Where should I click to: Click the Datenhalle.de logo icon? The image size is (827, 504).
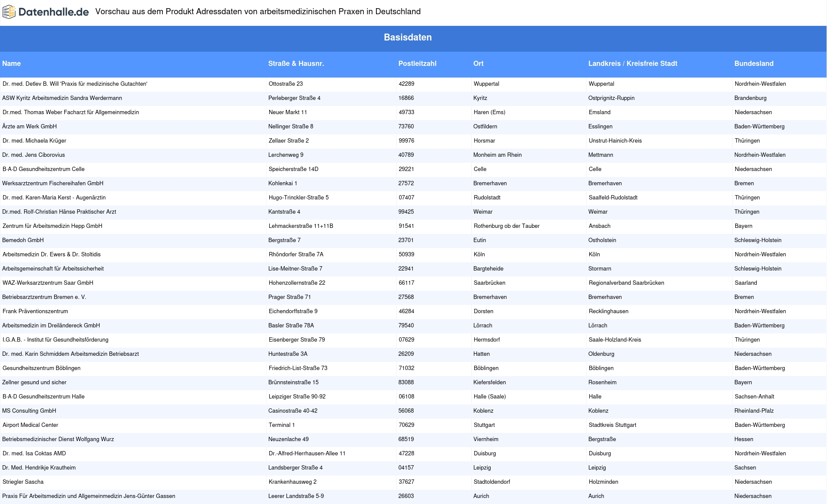(x=9, y=12)
